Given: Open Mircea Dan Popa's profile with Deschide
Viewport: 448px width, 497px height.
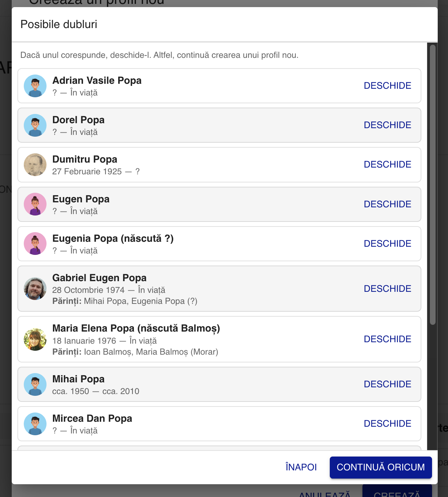Looking at the screenshot, I should pyautogui.click(x=387, y=424).
